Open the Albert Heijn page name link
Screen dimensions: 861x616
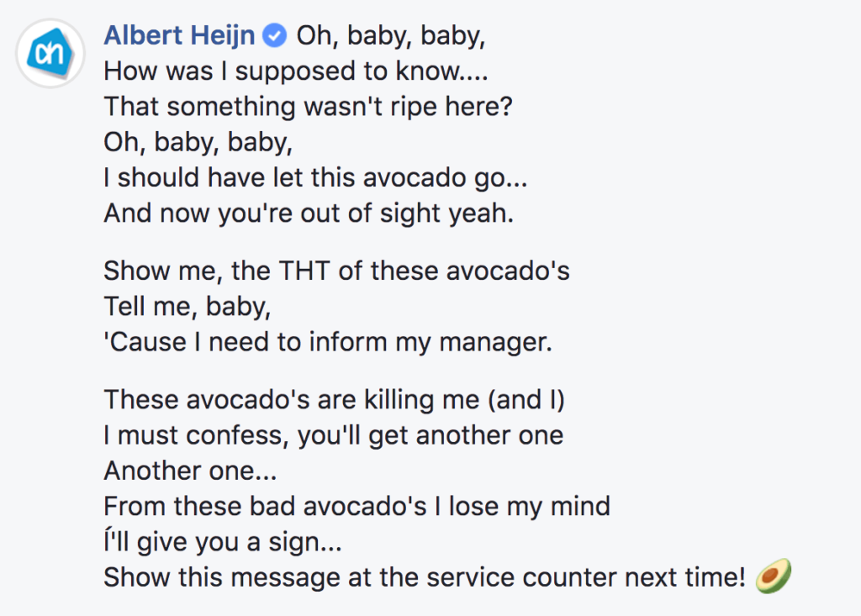tap(179, 35)
